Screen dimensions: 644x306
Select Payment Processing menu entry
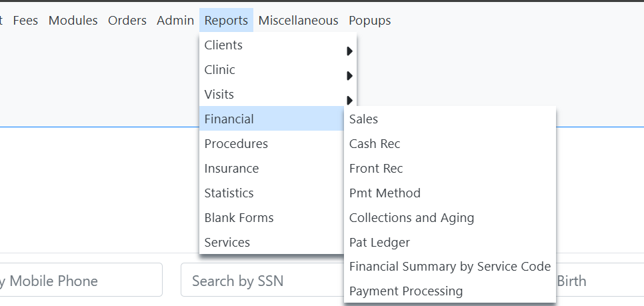click(406, 291)
